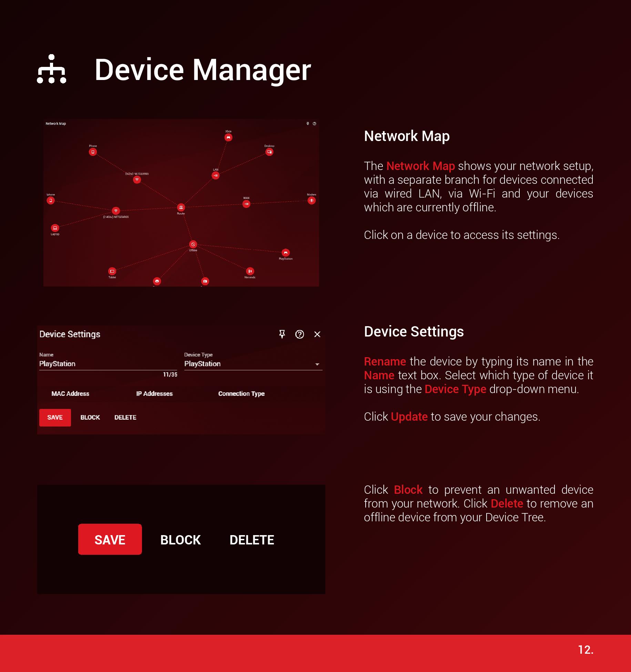Select the Router node in the network map
Viewport: 631px width, 672px height.
tap(181, 207)
